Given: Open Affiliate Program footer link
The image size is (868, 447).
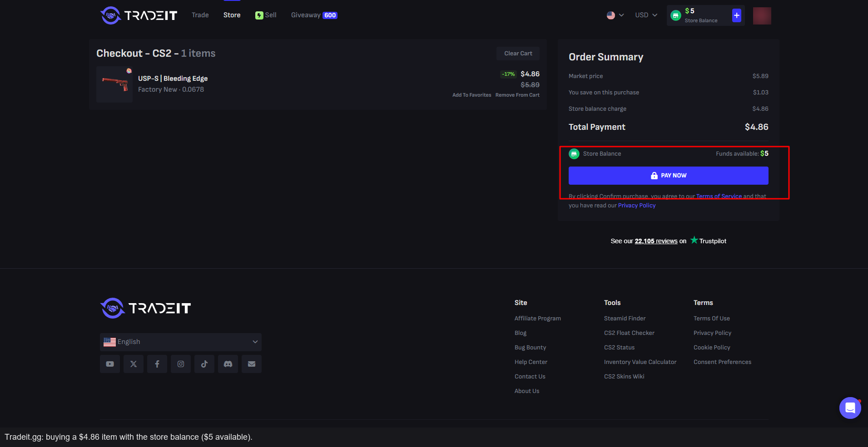Looking at the screenshot, I should tap(537, 319).
